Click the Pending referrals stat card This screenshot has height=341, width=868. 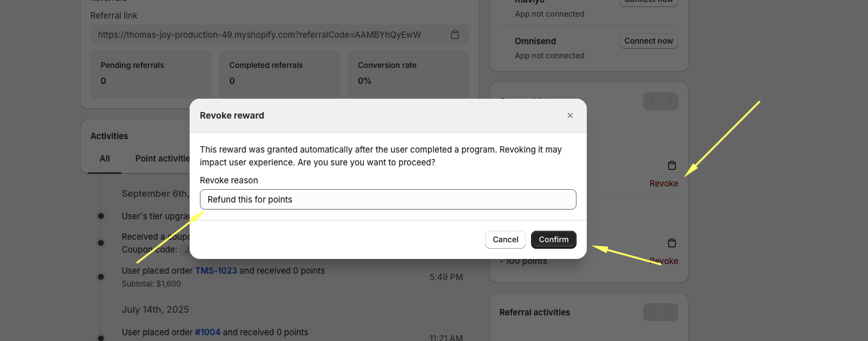tap(151, 74)
